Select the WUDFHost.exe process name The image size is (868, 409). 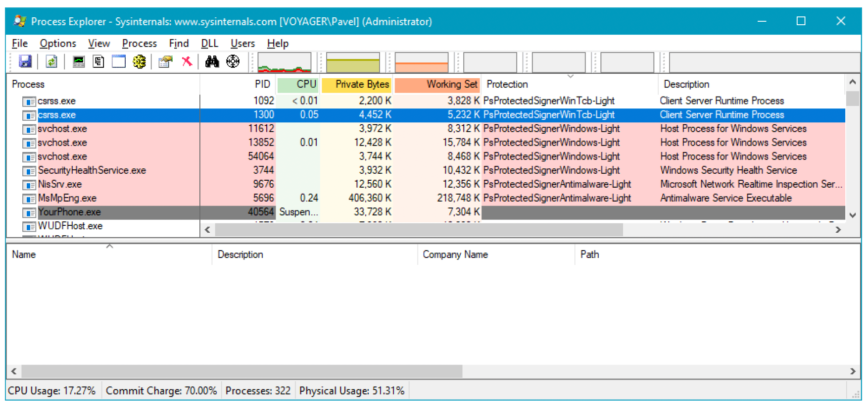pos(70,226)
